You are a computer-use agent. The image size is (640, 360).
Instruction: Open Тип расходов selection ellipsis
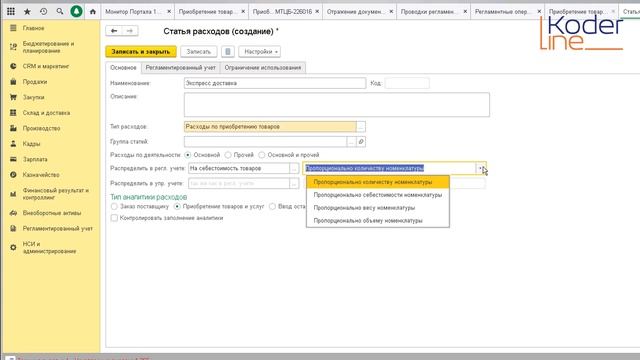pos(361,127)
